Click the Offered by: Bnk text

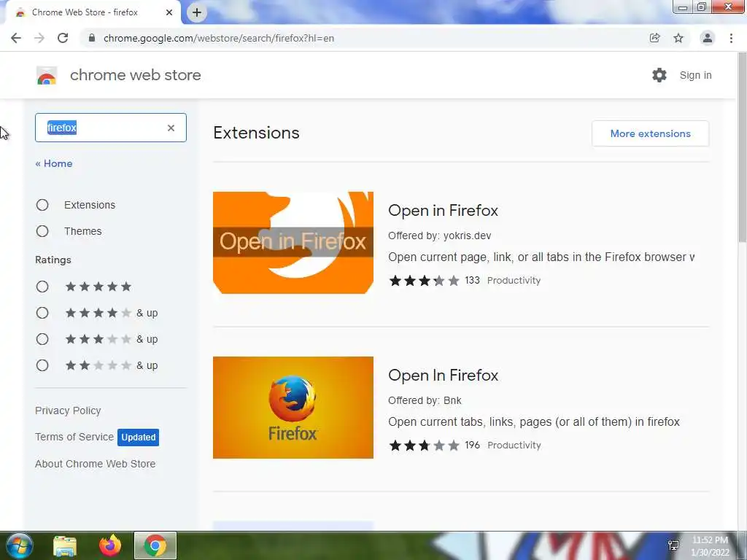[425, 400]
